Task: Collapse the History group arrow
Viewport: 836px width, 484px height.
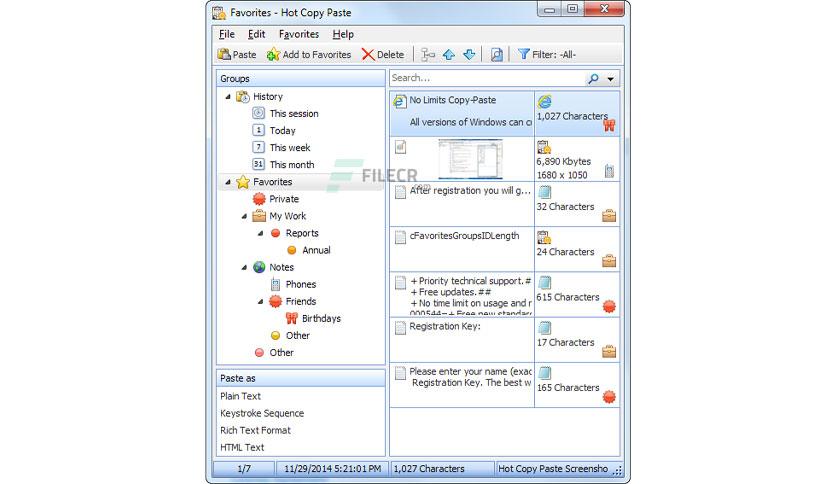Action: [228, 97]
